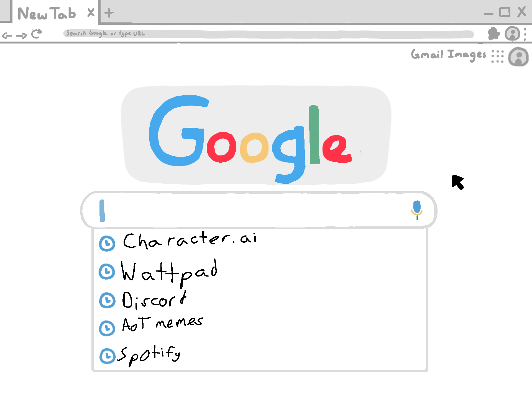The image size is (532, 399).
Task: Click the Google account avatar below Images
Action: coord(518,57)
